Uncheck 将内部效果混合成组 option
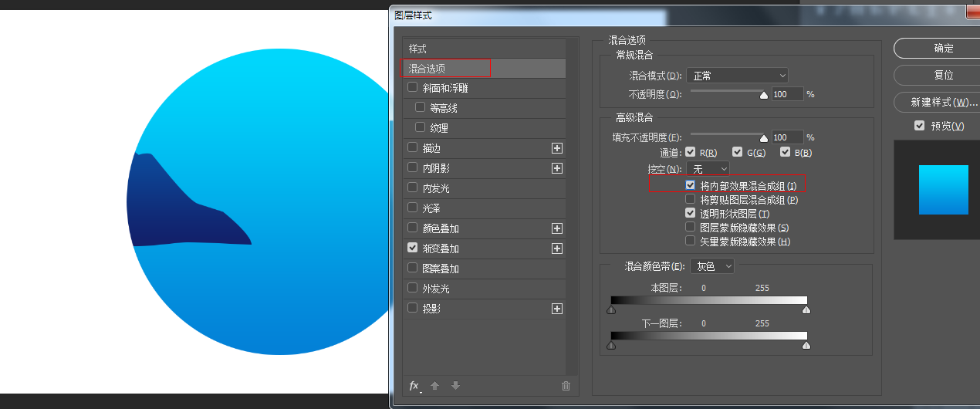This screenshot has height=409, width=980. pos(691,186)
